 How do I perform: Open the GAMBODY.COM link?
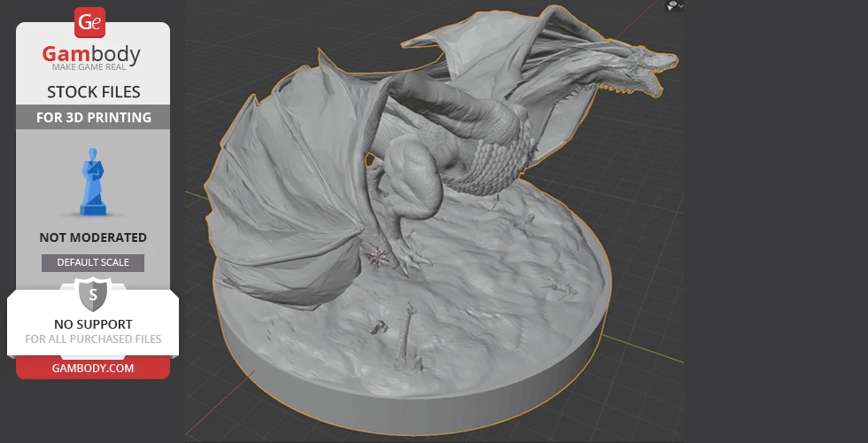coord(93,368)
